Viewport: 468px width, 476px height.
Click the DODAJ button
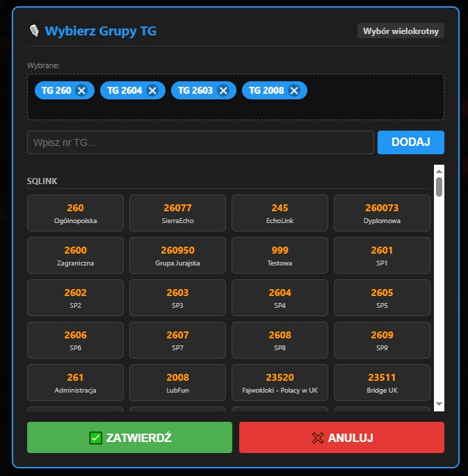(x=410, y=142)
